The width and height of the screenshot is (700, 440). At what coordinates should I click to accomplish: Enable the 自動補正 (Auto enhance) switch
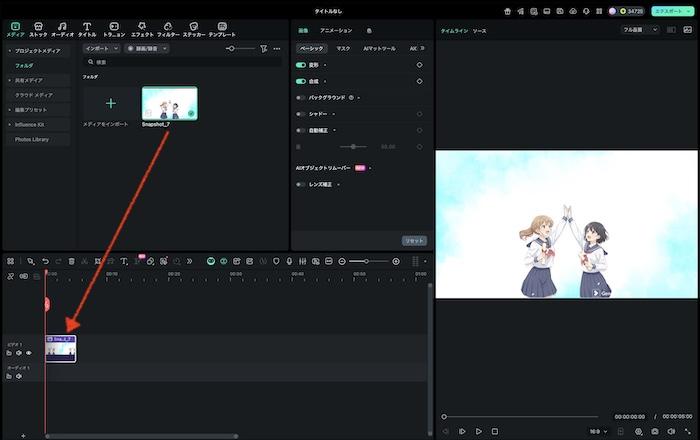(x=301, y=130)
